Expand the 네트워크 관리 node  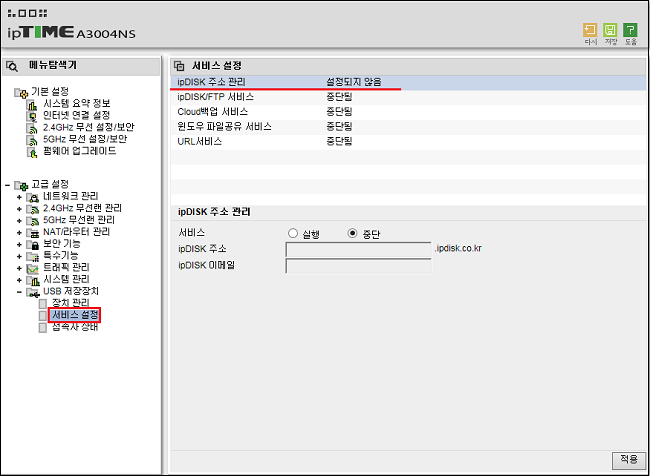[x=19, y=197]
